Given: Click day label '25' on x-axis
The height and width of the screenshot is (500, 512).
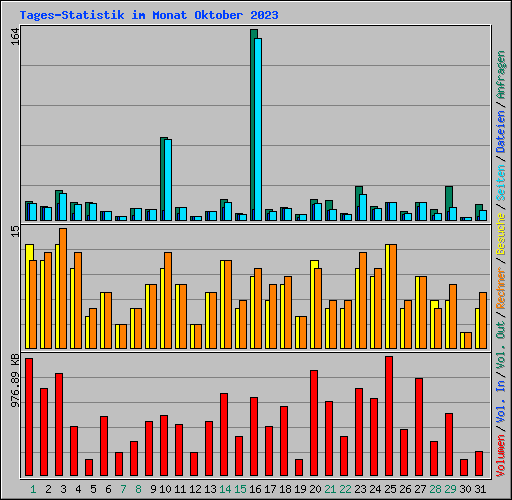Looking at the screenshot, I should coord(390,489).
